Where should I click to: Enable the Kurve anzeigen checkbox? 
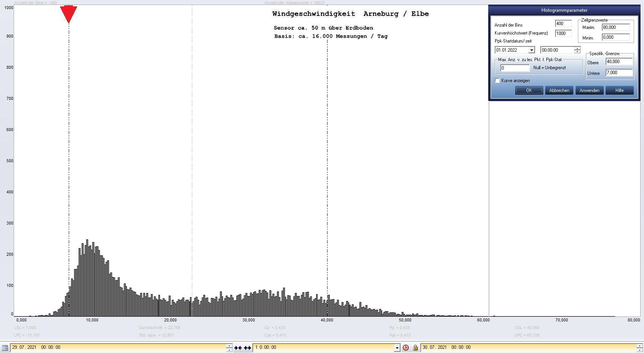497,81
